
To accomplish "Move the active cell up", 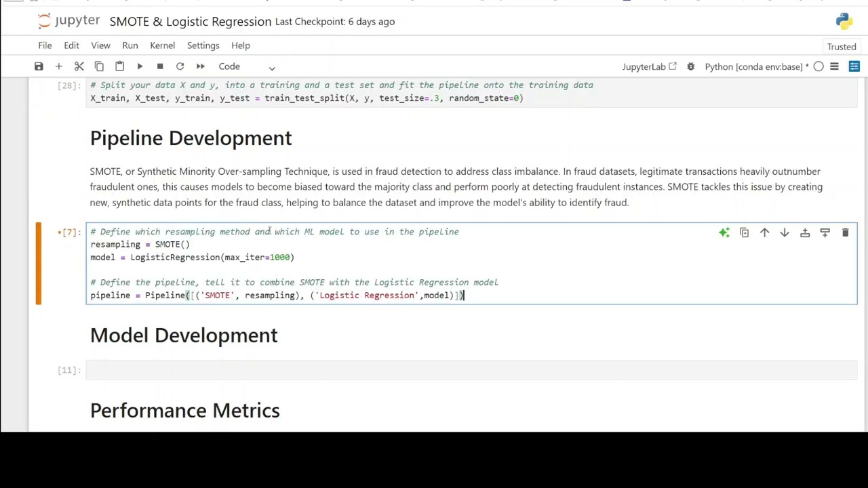I will (764, 232).
